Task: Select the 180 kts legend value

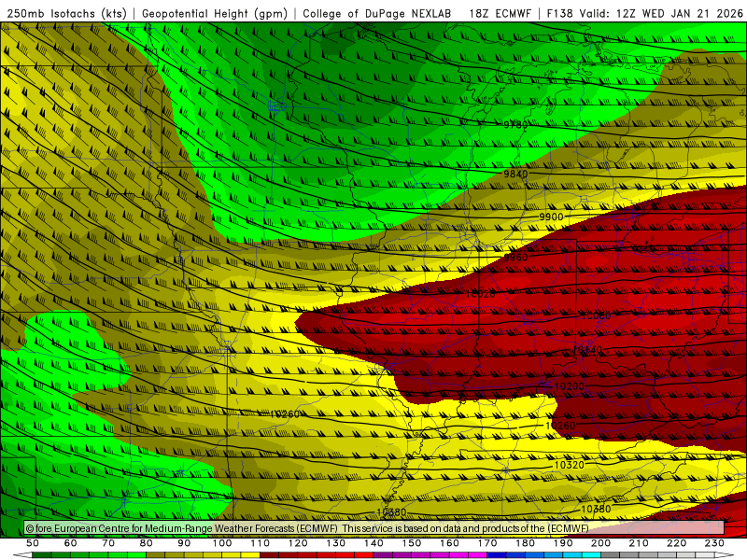Action: pos(525,543)
